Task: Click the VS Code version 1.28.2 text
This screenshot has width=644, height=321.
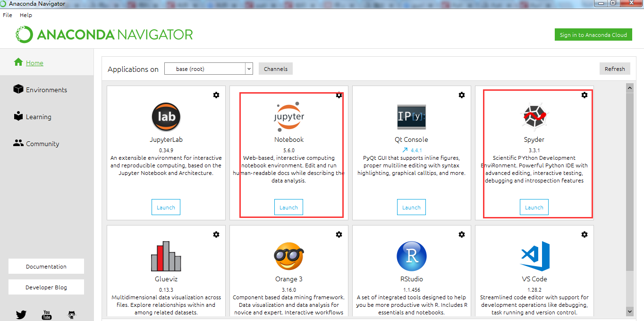Action: pos(534,290)
